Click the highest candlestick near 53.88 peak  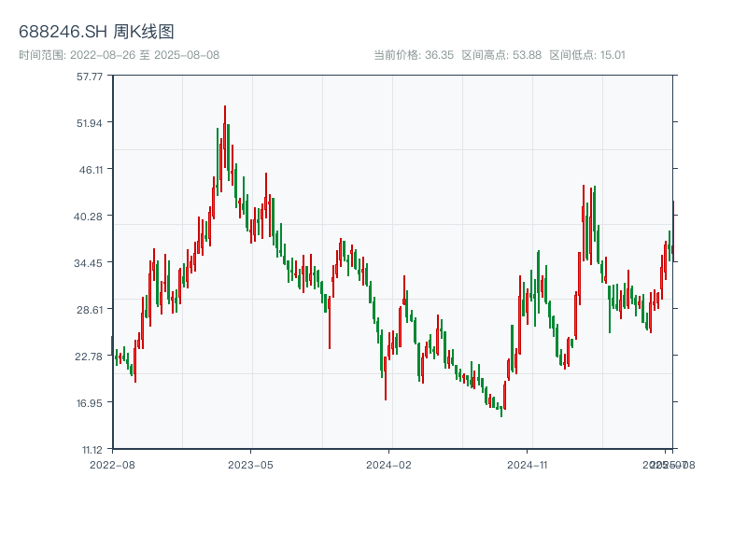(x=225, y=136)
